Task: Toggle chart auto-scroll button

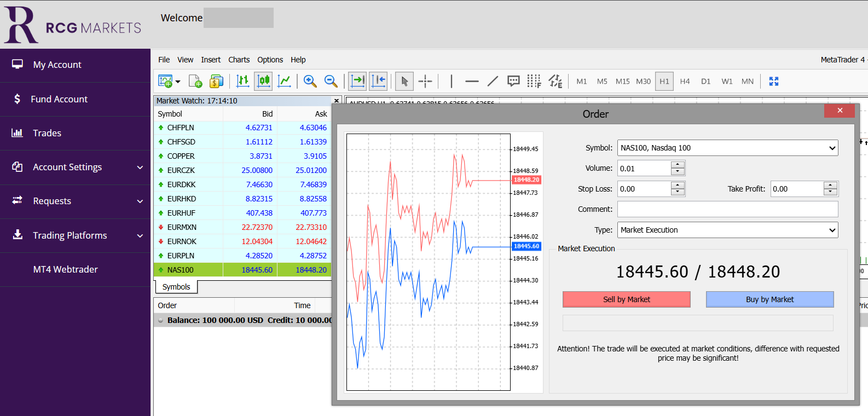Action: click(357, 81)
